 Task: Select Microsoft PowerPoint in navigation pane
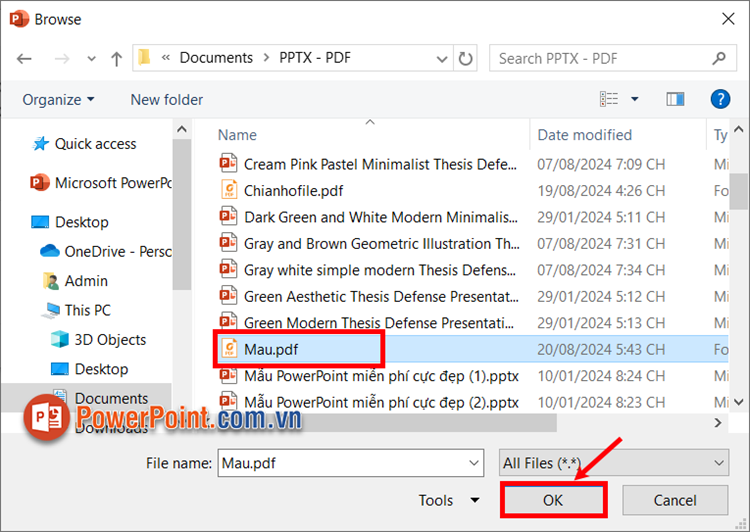(100, 183)
